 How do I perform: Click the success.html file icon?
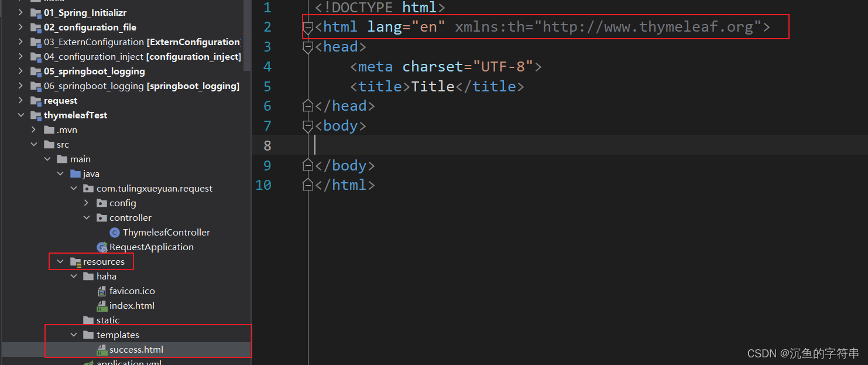(x=103, y=349)
